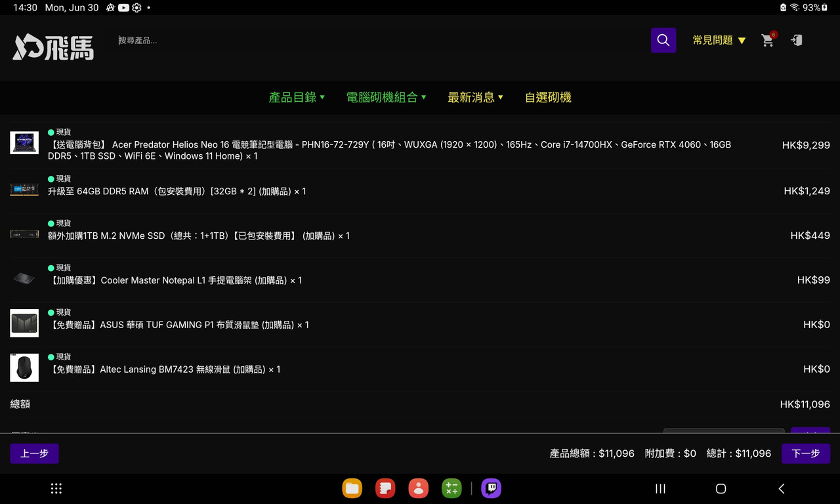The image size is (840, 504).
Task: Open the yellow file manager app
Action: coord(352,488)
